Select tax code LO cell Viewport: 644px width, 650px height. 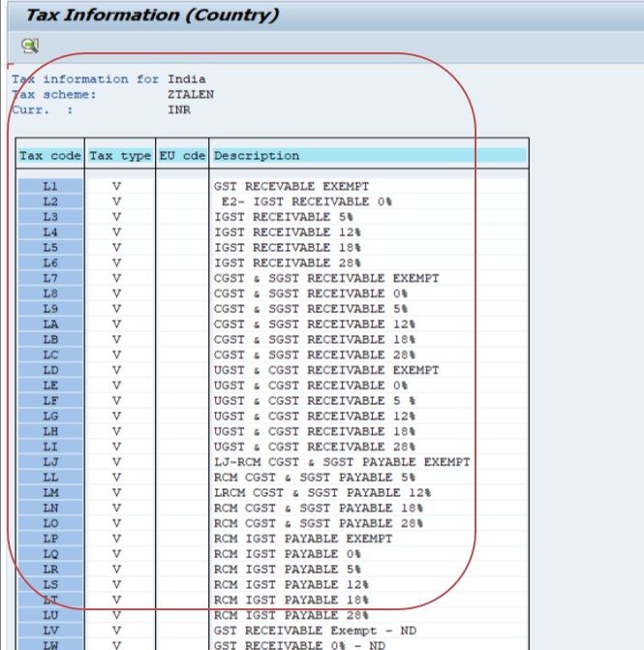(x=50, y=523)
